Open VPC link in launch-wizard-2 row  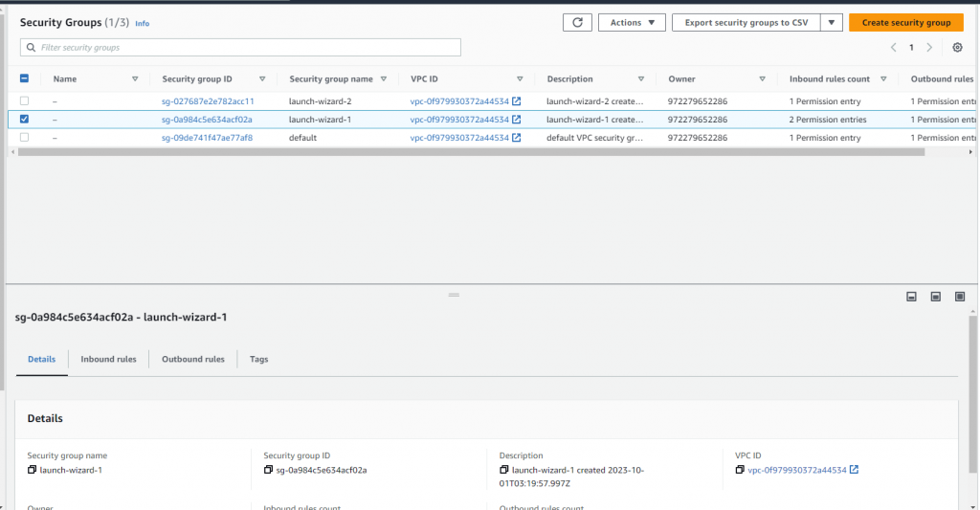pyautogui.click(x=459, y=101)
